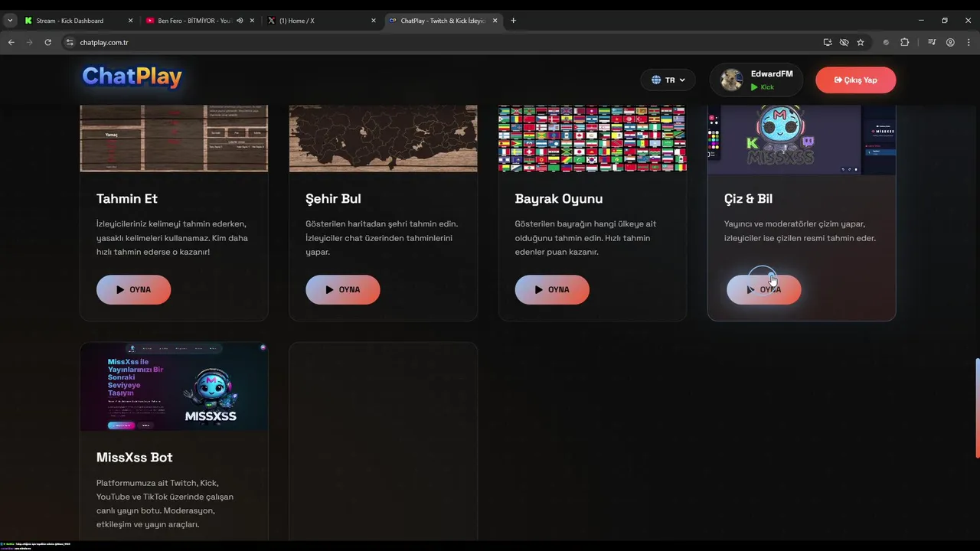The width and height of the screenshot is (980, 551).
Task: Open the Bayrak Oyunu flags thumbnail
Action: click(x=593, y=139)
